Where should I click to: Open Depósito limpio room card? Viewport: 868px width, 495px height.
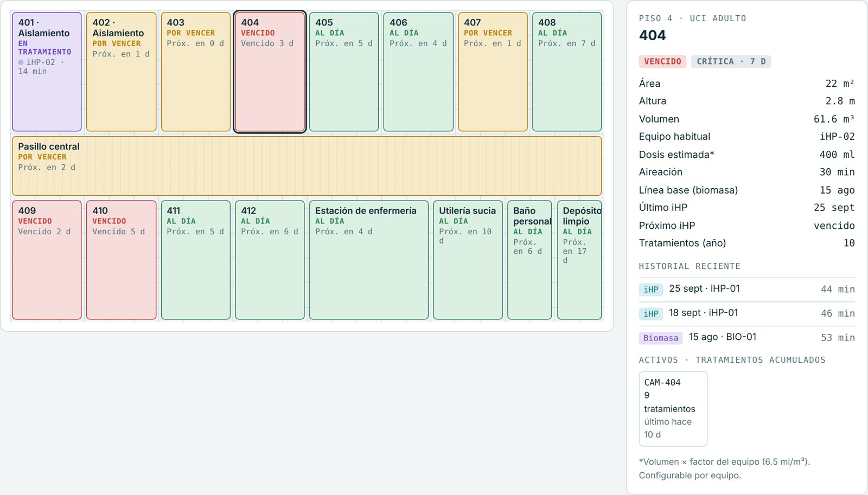pyautogui.click(x=579, y=260)
